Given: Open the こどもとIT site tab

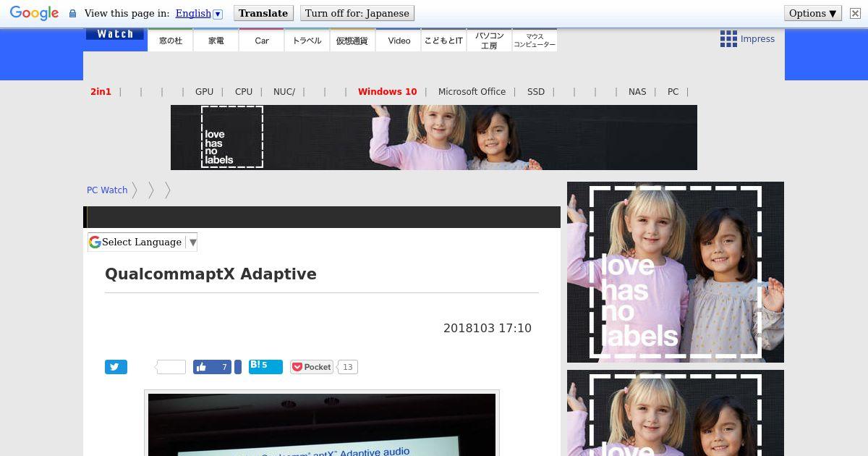Looking at the screenshot, I should 443,41.
